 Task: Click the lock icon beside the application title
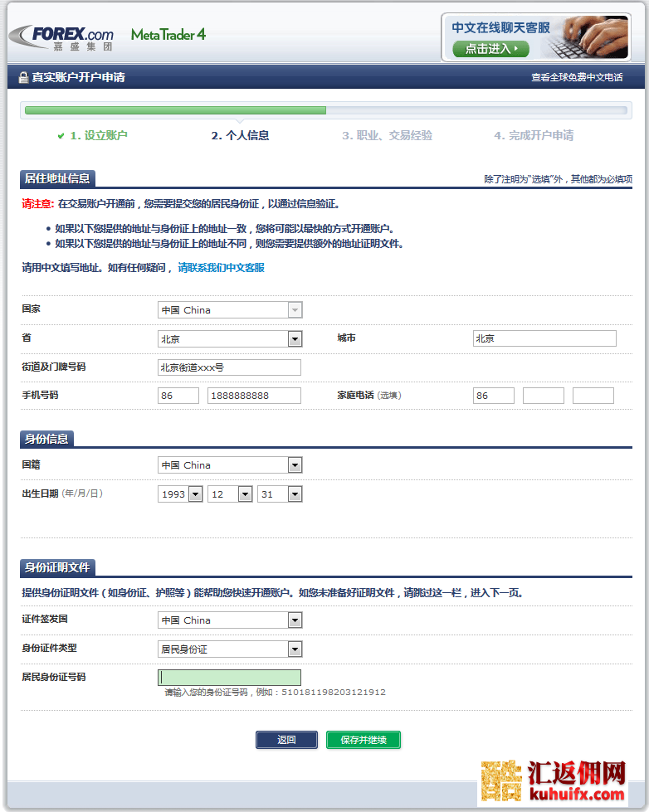click(23, 78)
